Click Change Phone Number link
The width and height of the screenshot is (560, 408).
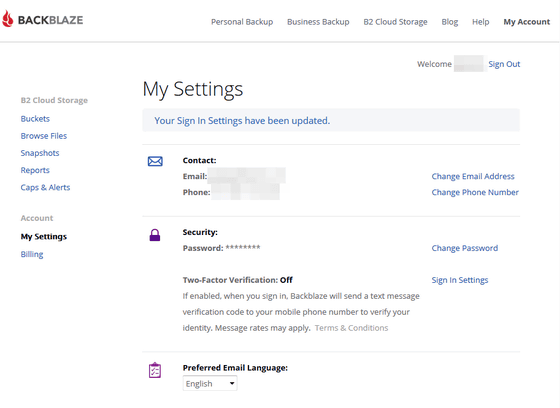coord(475,192)
